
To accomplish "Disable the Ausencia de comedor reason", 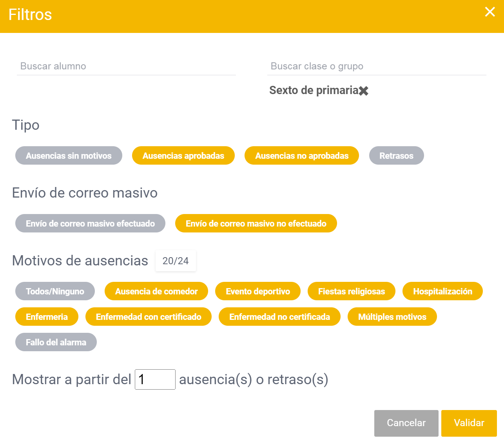I will (156, 291).
